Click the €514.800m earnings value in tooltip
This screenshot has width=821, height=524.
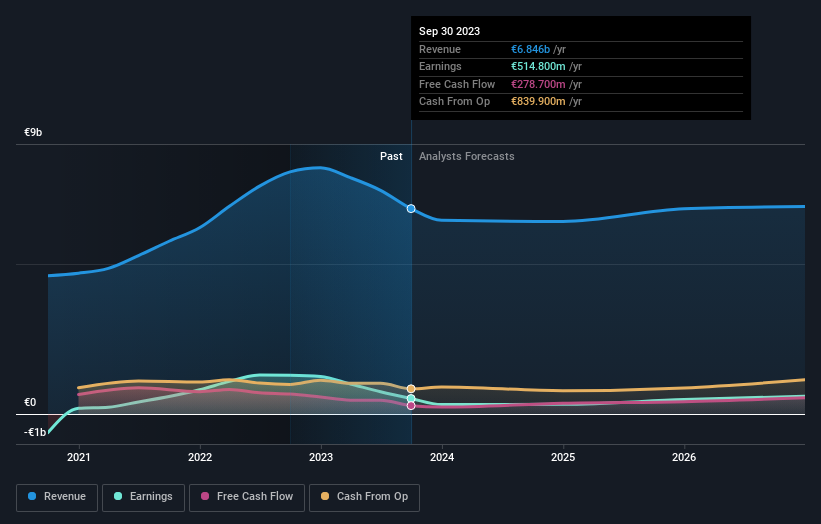(538, 66)
